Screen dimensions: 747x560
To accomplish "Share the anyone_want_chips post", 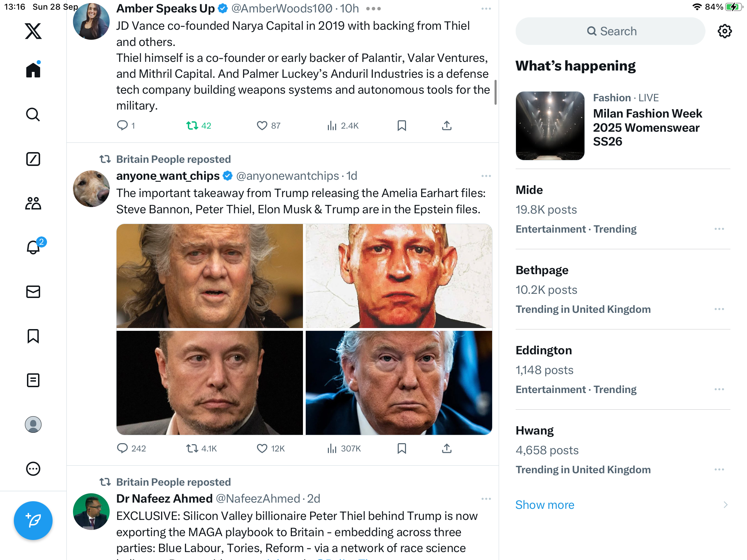I will pyautogui.click(x=447, y=448).
